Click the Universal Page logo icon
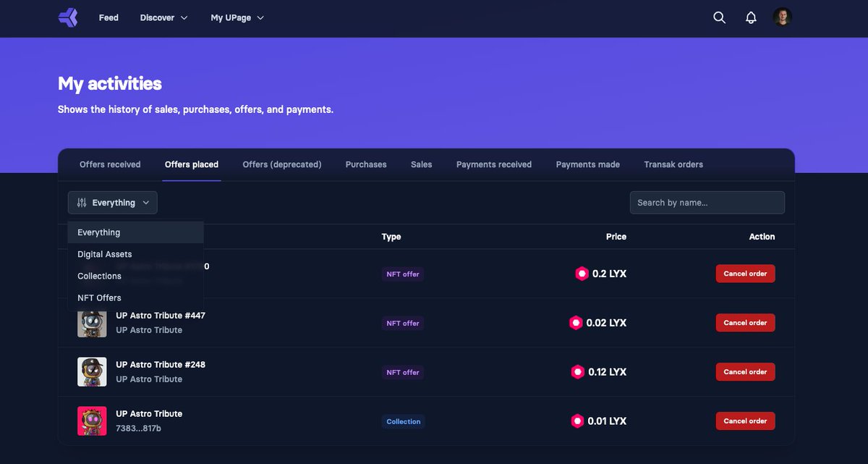Image resolution: width=868 pixels, height=464 pixels. pyautogui.click(x=68, y=17)
